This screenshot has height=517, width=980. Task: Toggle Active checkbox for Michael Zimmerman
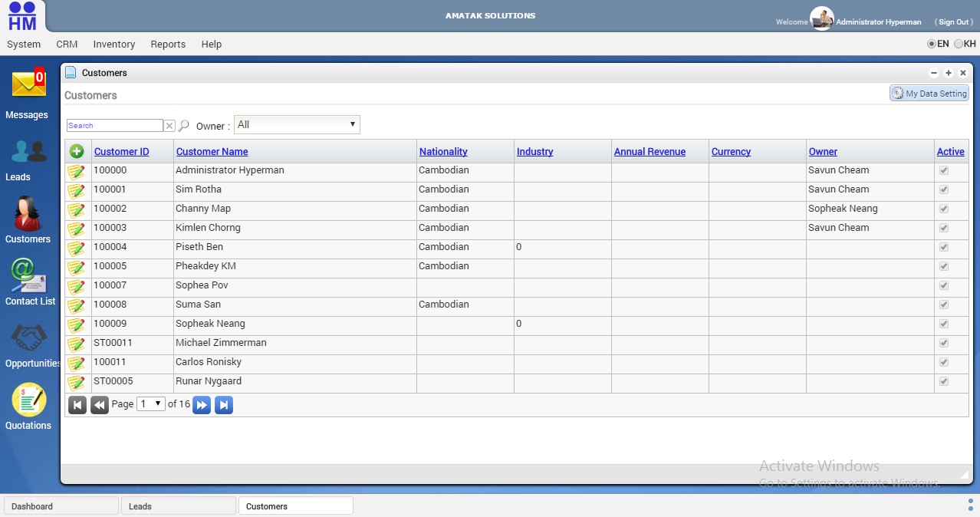(x=944, y=343)
